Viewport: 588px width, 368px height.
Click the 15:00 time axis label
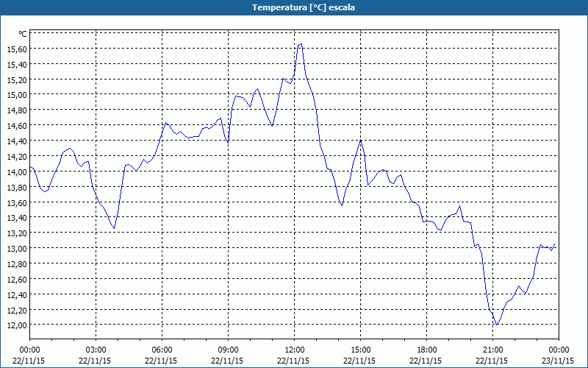pos(361,350)
